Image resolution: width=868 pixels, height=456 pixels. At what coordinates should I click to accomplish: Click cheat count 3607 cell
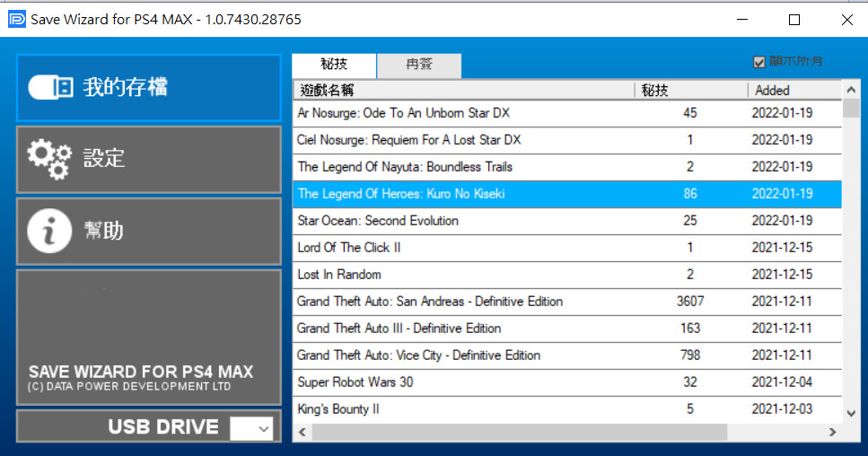tap(690, 302)
